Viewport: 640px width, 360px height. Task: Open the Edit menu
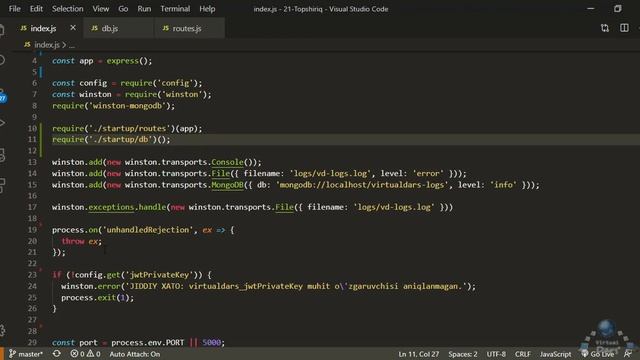pyautogui.click(x=36, y=9)
